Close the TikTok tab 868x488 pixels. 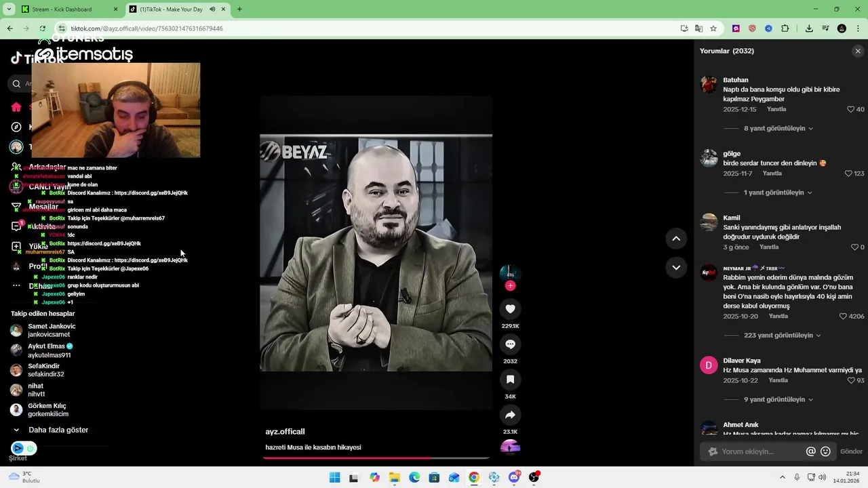[224, 9]
